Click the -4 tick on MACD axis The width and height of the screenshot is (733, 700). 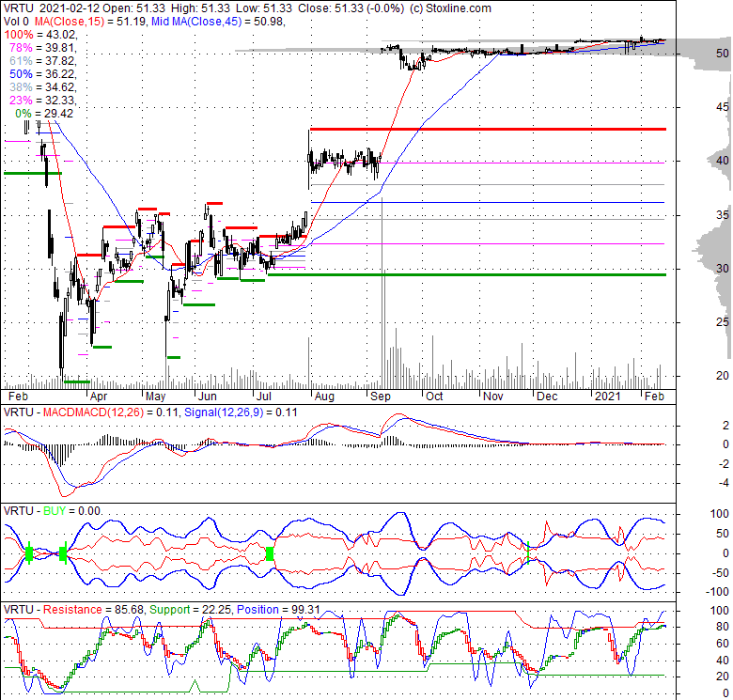(x=725, y=483)
